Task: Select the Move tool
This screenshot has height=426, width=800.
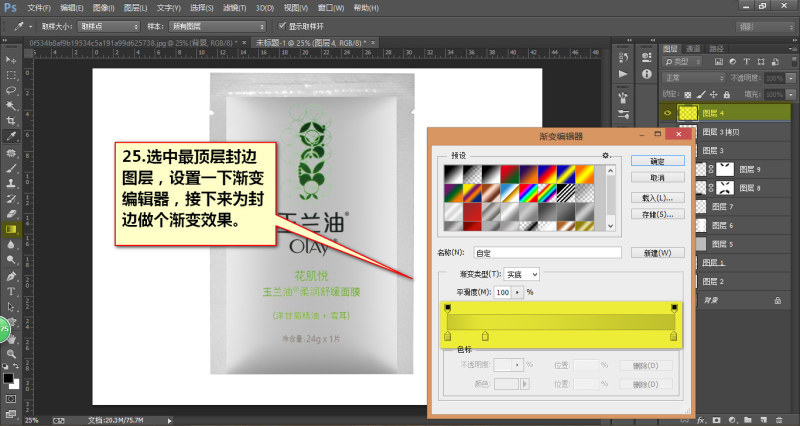Action: 11,60
